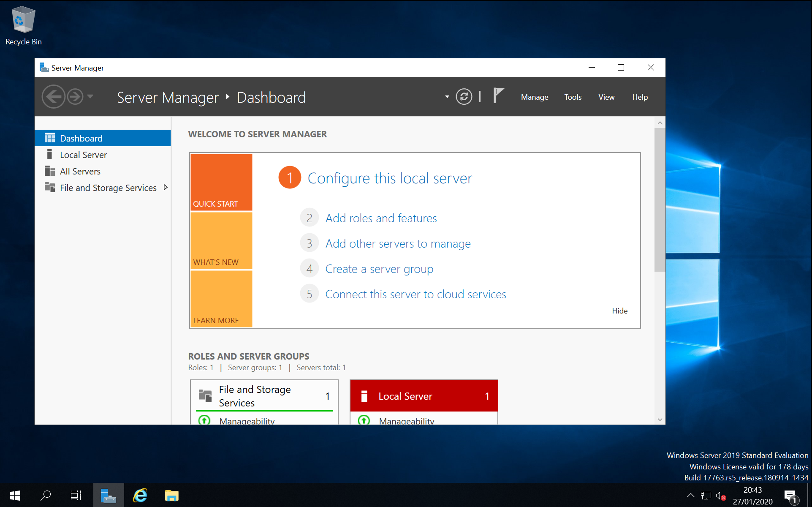Click the refresh icon in toolbar
This screenshot has height=507, width=812.
(464, 97)
